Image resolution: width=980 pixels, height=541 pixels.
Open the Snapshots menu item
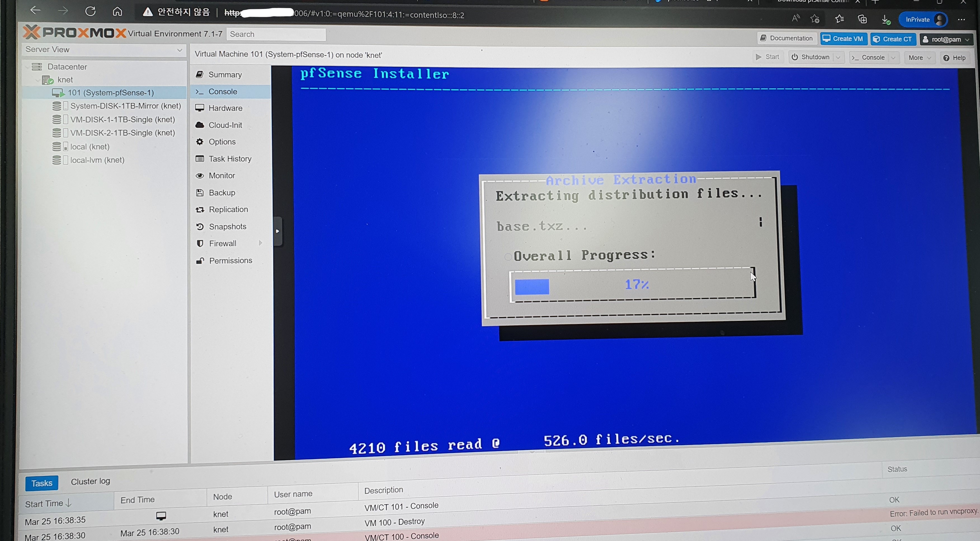[x=227, y=226]
